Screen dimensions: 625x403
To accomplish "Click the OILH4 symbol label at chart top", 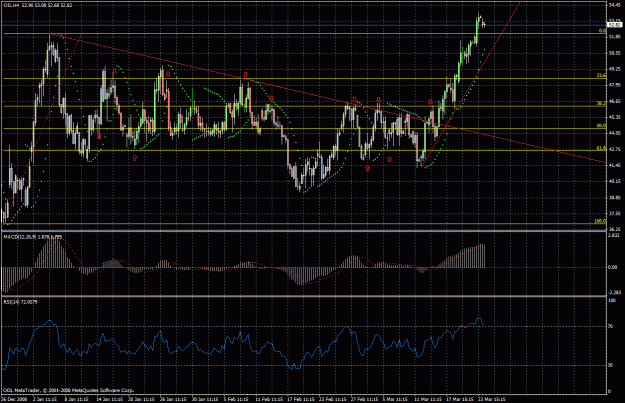I will (x=10, y=5).
